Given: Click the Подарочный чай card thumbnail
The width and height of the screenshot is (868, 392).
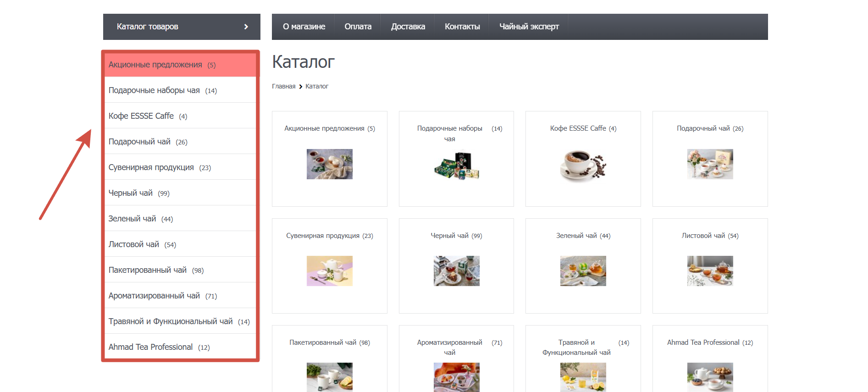Looking at the screenshot, I should pyautogui.click(x=710, y=164).
